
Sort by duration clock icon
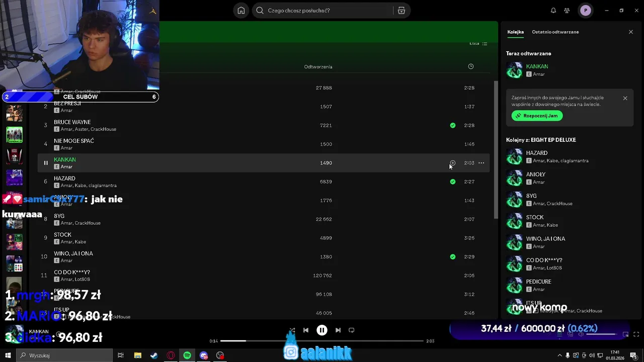tap(471, 66)
